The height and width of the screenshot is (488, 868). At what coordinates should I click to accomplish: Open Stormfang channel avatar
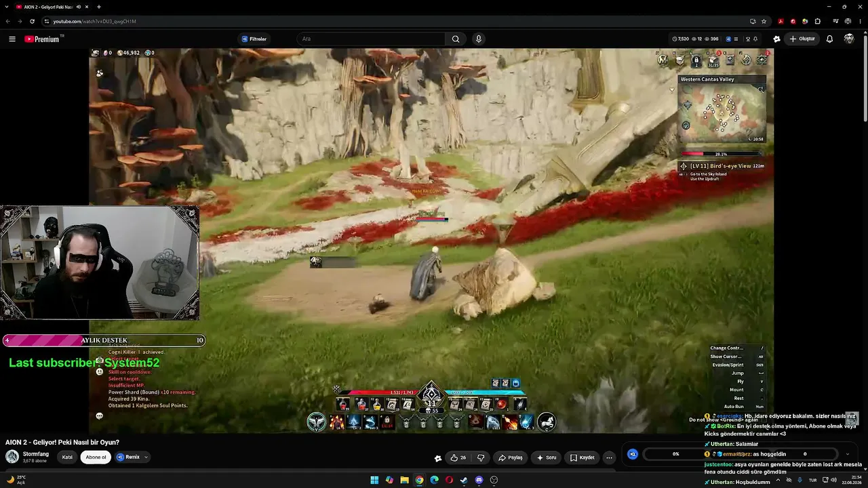(x=12, y=457)
